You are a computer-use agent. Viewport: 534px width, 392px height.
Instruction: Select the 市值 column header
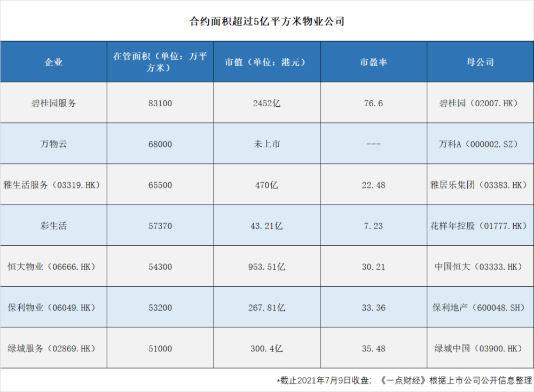tap(266, 62)
